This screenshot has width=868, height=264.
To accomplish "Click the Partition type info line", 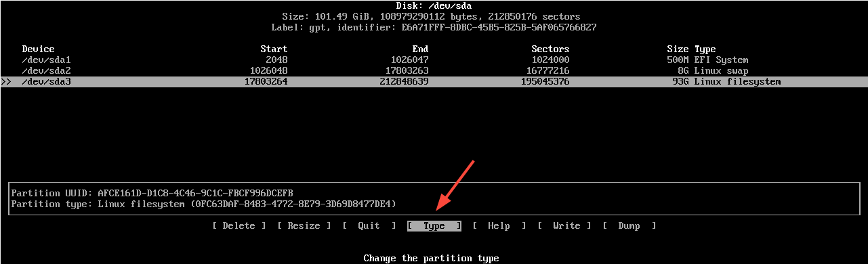I will [x=204, y=204].
